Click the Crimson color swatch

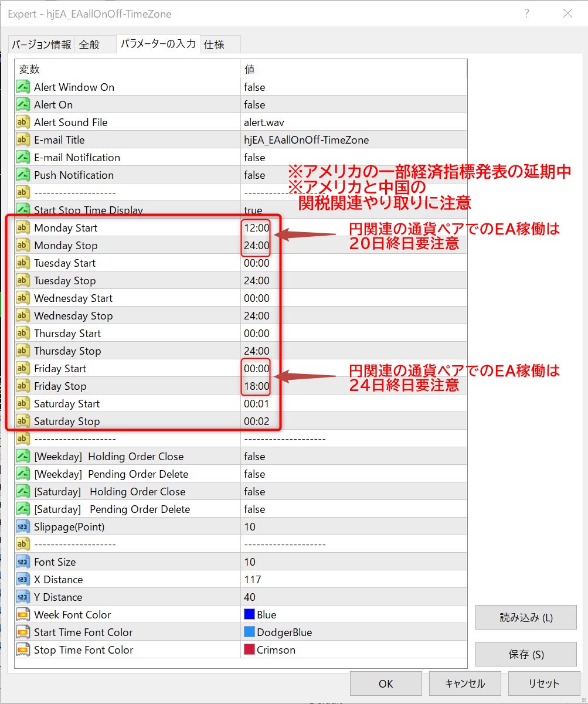249,650
